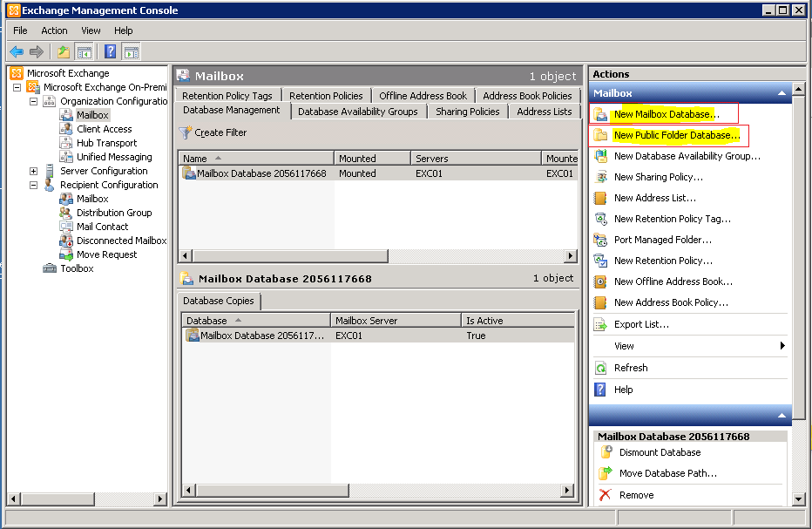Screen dimensions: 812x529
Task: Click the Create Filter link
Action: [x=220, y=132]
